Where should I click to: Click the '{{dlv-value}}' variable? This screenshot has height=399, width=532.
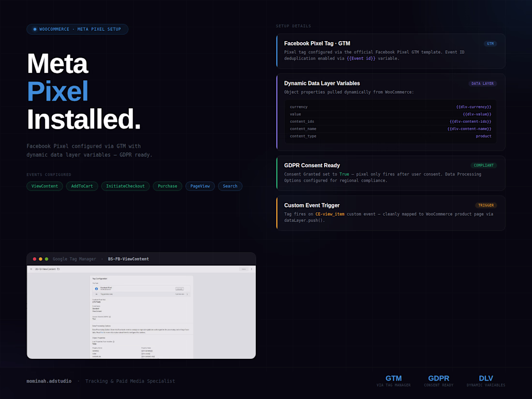[x=477, y=114]
